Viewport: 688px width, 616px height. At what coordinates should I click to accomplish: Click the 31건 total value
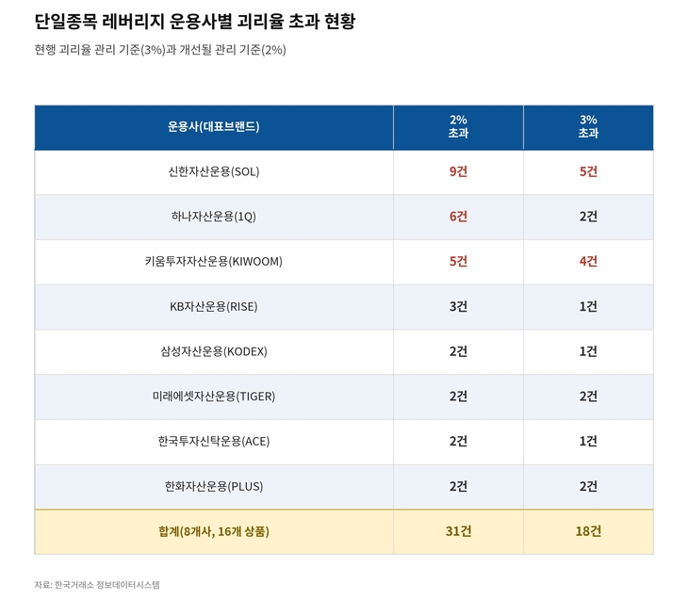tap(458, 532)
